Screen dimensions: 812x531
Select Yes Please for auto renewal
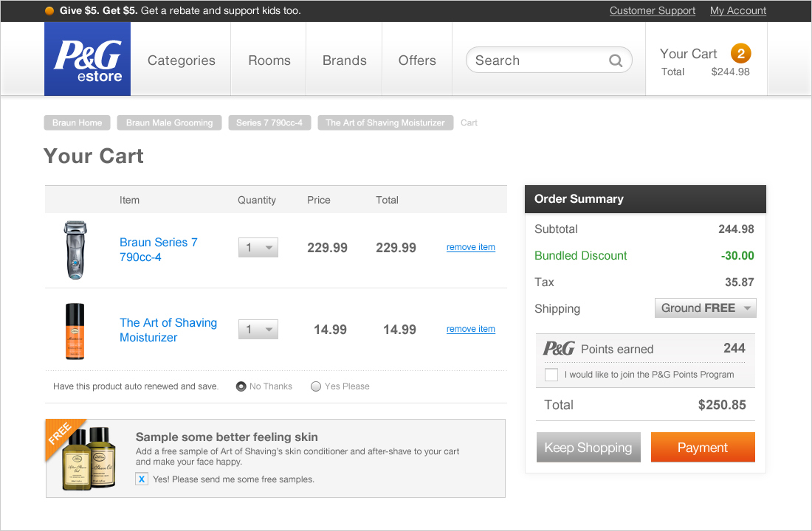click(316, 386)
